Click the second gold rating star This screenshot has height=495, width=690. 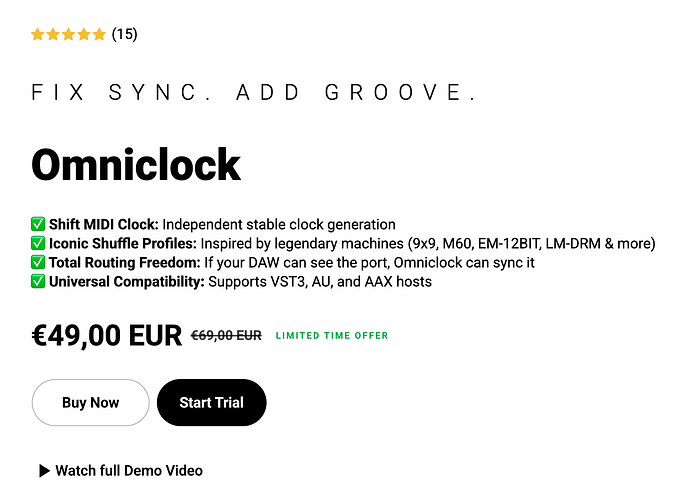pyautogui.click(x=53, y=34)
